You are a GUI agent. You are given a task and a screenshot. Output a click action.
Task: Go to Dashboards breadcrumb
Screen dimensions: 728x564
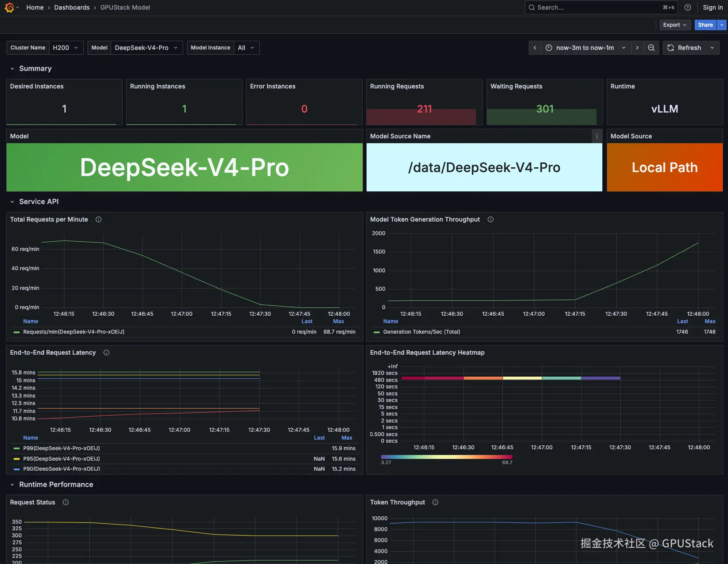coord(72,7)
